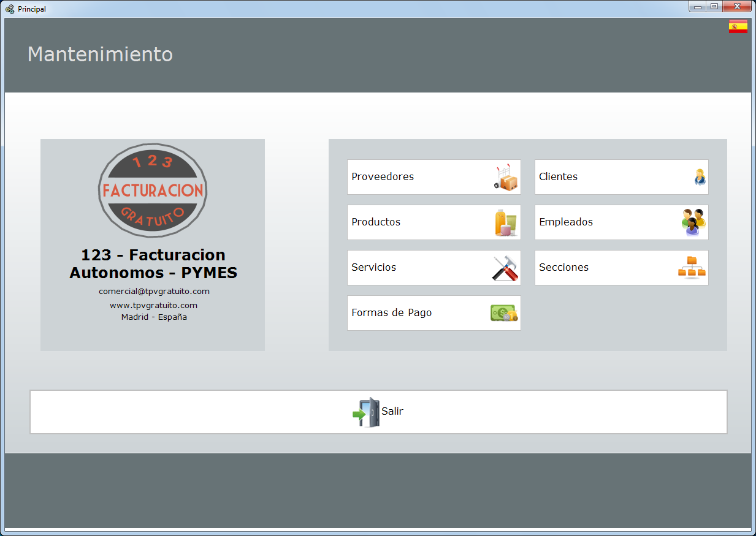This screenshot has height=536, width=756.
Task: Click the hammer and wrench Servicios icon
Action: pos(506,268)
